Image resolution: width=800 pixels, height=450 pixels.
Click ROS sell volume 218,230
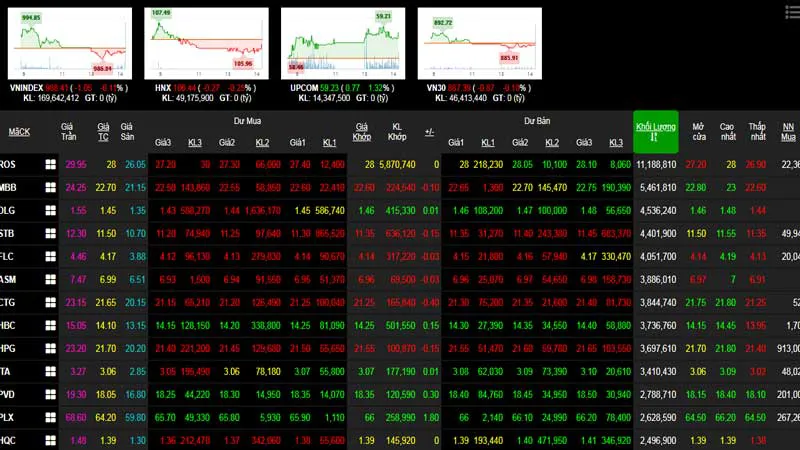(488, 164)
